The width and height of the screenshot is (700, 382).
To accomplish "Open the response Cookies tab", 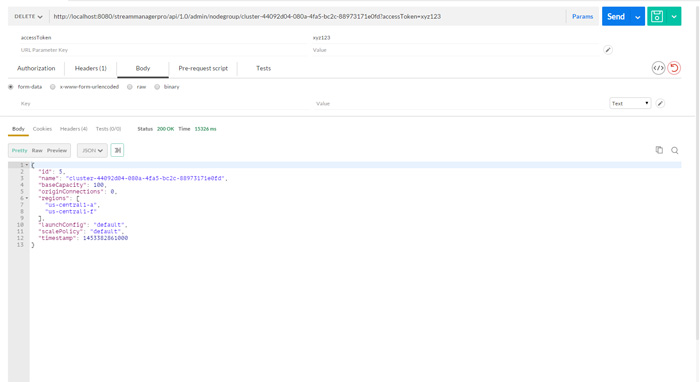I will (42, 129).
